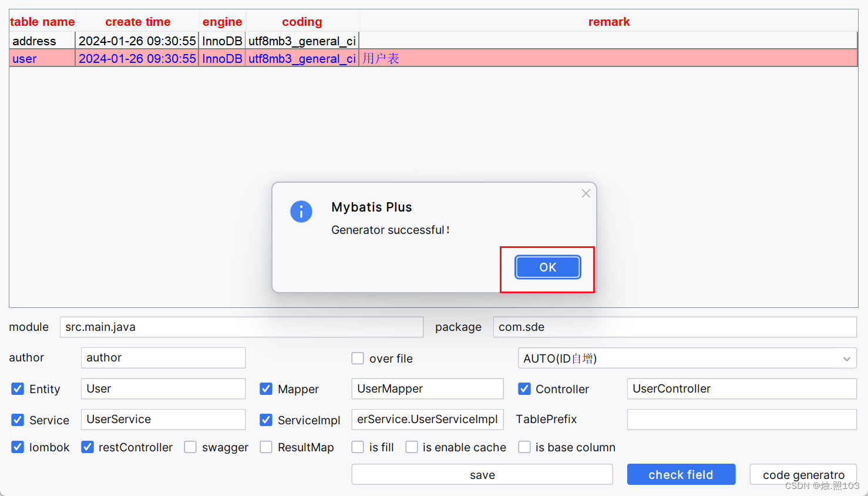Click the user row's InnoDB engine cell
This screenshot has width=868, height=496.
point(222,58)
